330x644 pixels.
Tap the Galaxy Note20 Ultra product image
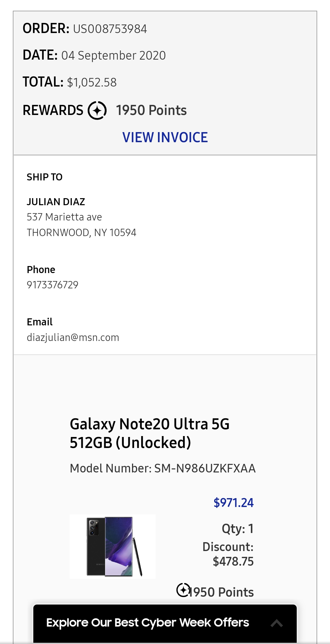click(112, 546)
